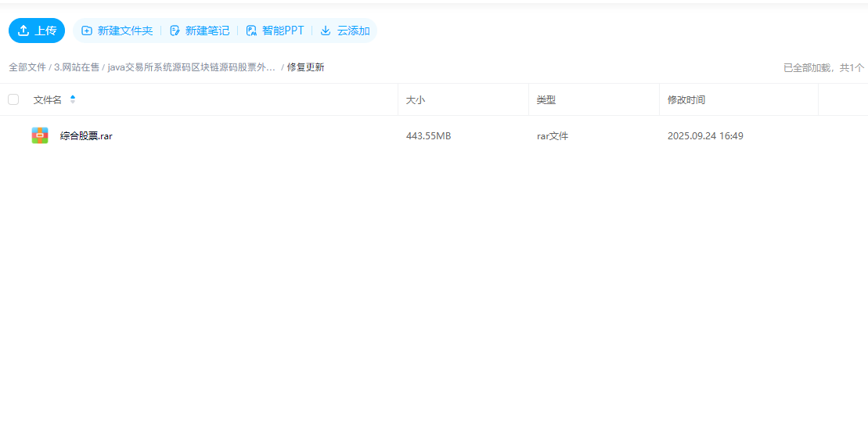Sort the list by the 修改时间 column

click(686, 100)
